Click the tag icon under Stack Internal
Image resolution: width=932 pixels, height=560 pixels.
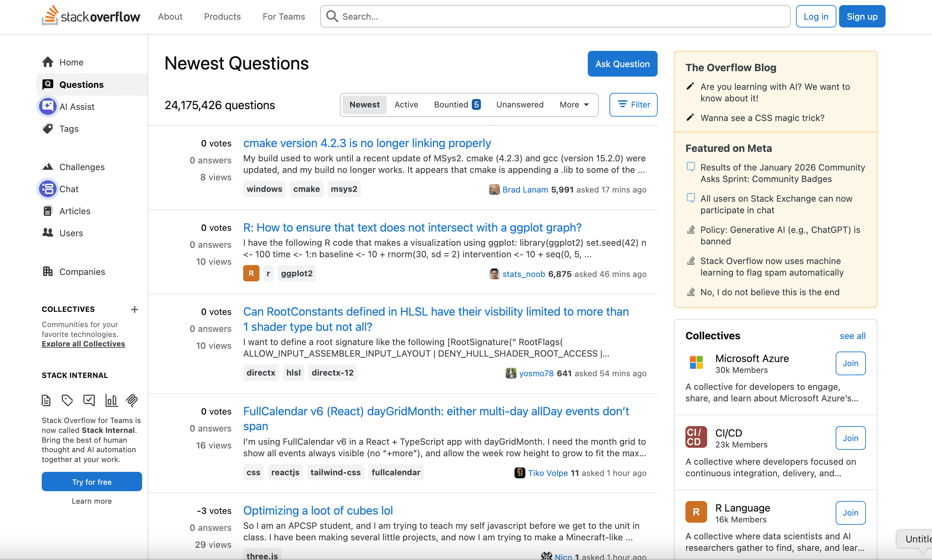[x=67, y=400]
